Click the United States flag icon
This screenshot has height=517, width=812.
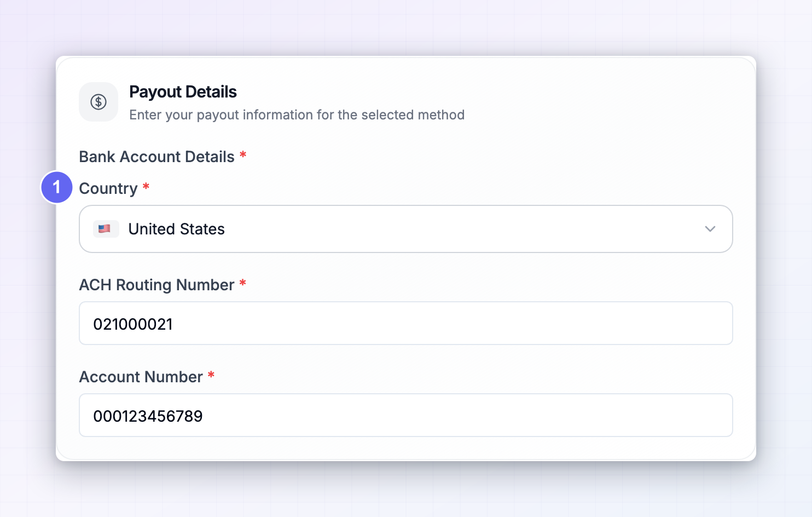point(106,229)
